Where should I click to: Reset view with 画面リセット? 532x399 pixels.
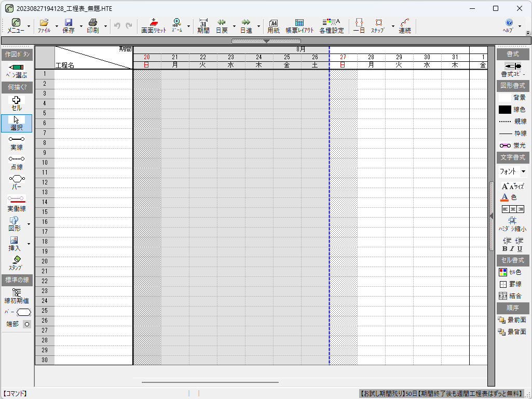point(154,26)
